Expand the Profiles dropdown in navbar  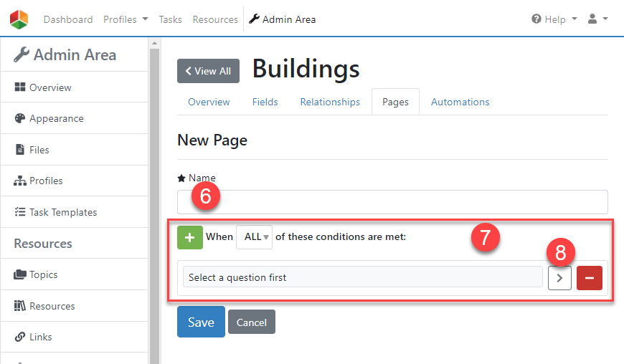(126, 19)
